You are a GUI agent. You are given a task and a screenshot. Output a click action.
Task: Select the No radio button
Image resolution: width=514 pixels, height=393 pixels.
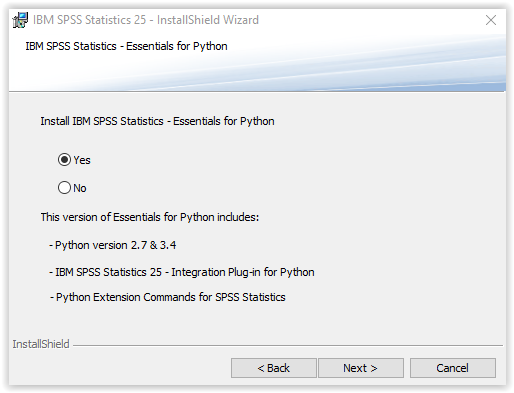tap(64, 188)
